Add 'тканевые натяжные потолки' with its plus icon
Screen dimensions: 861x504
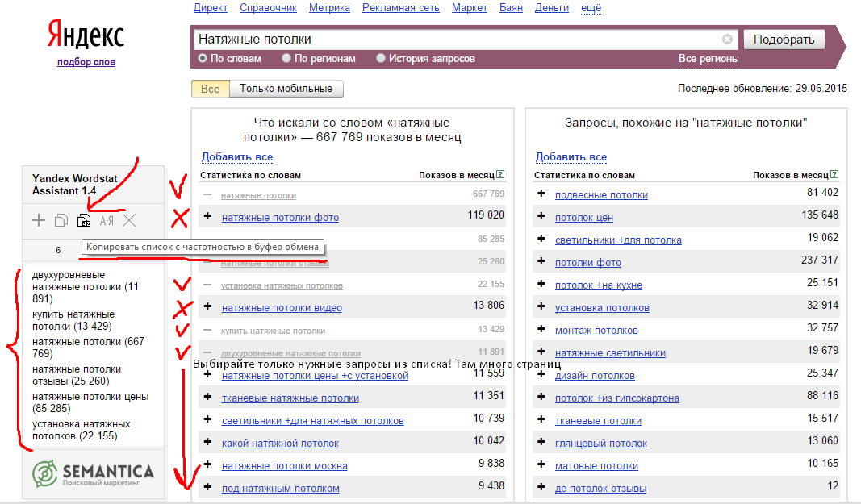click(207, 397)
